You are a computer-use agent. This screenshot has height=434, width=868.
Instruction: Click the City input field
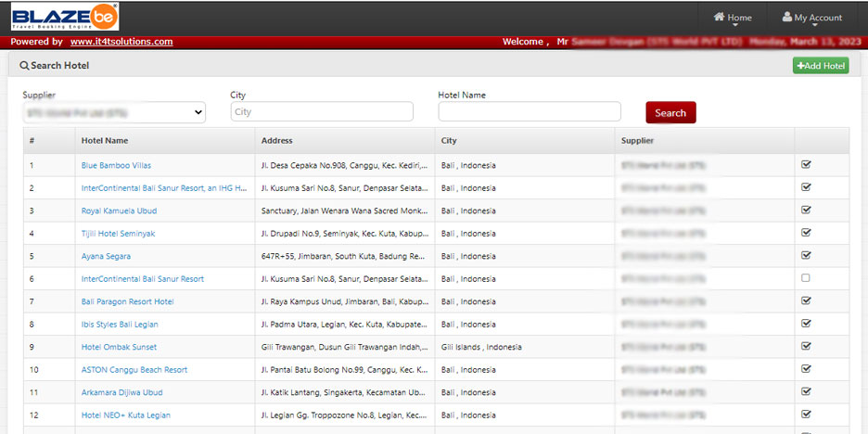pyautogui.click(x=322, y=112)
